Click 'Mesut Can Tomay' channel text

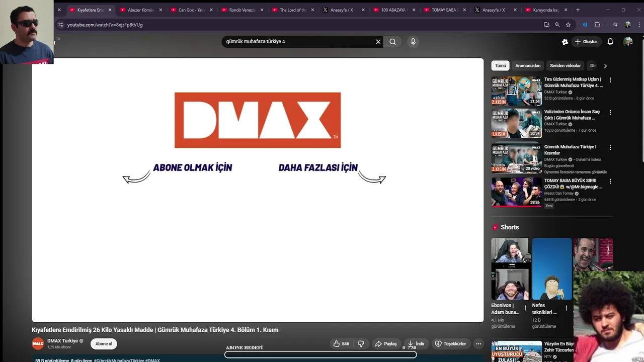[x=559, y=194]
